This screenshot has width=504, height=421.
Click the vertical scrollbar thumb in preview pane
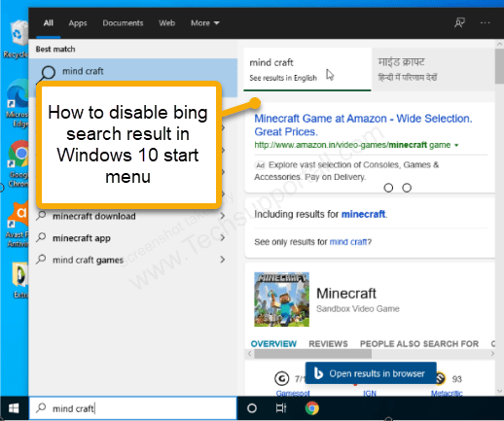[x=499, y=66]
